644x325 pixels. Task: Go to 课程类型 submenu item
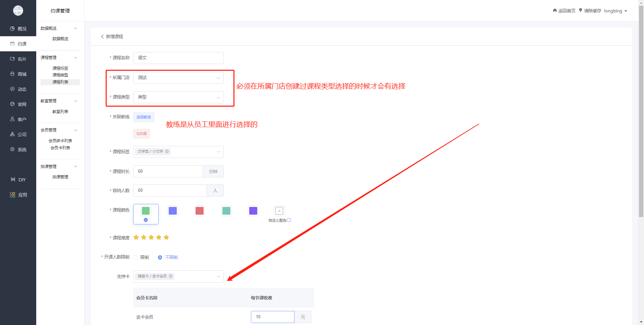click(x=60, y=75)
